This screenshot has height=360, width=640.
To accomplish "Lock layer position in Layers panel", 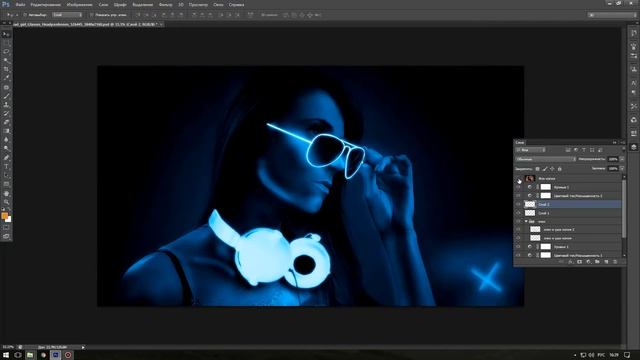I will point(552,169).
